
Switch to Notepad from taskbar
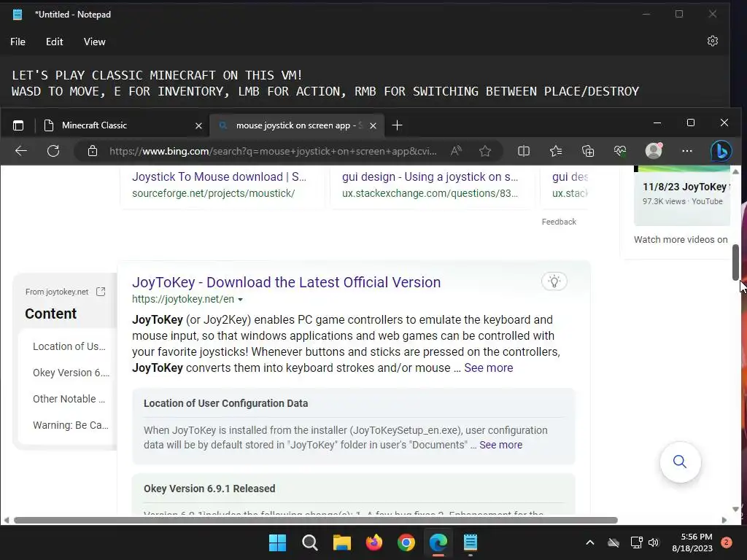point(471,542)
